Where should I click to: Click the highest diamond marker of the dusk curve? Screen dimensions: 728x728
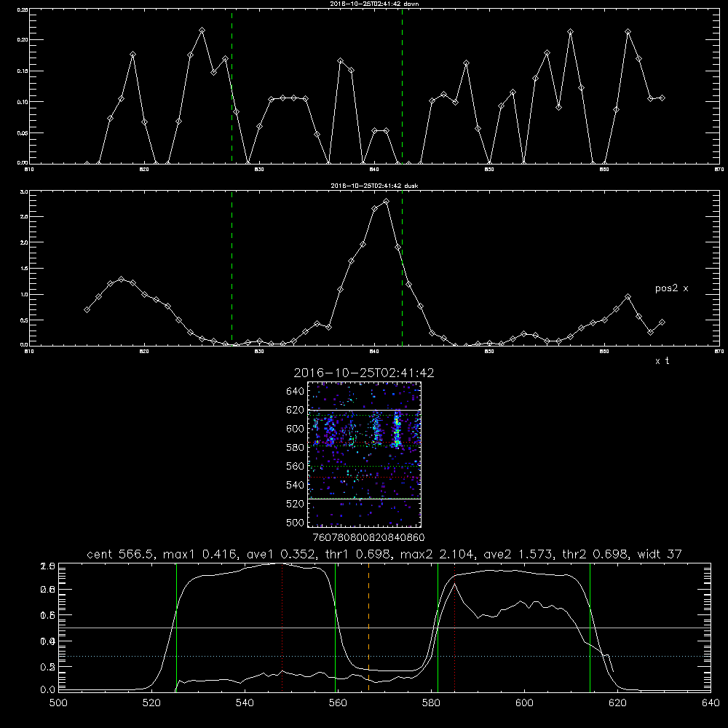(x=386, y=202)
